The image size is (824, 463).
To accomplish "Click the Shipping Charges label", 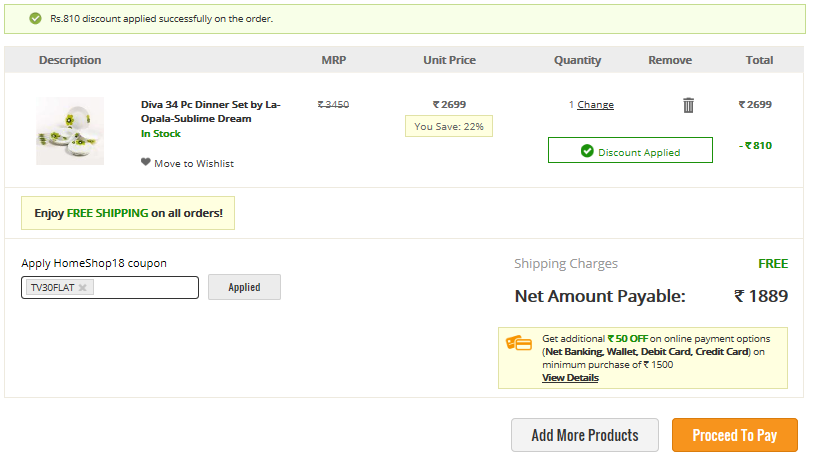I will coord(565,263).
